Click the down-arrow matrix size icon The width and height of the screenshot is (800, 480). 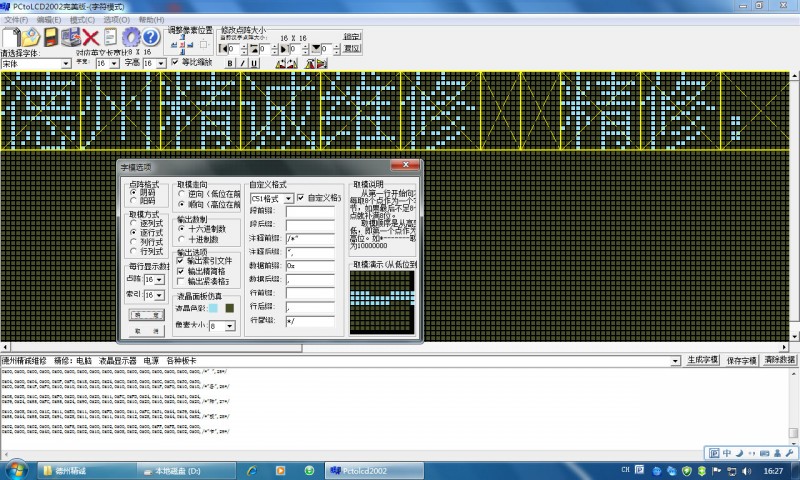pyautogui.click(x=316, y=49)
